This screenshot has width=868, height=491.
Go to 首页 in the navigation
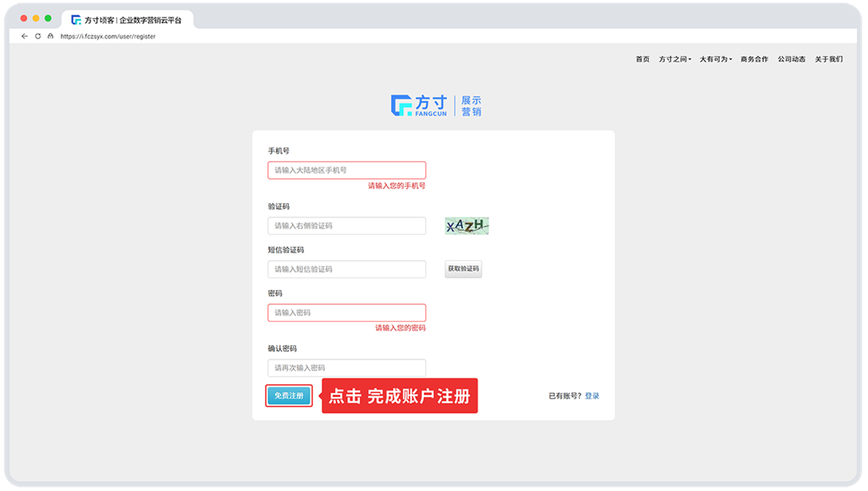coord(642,59)
